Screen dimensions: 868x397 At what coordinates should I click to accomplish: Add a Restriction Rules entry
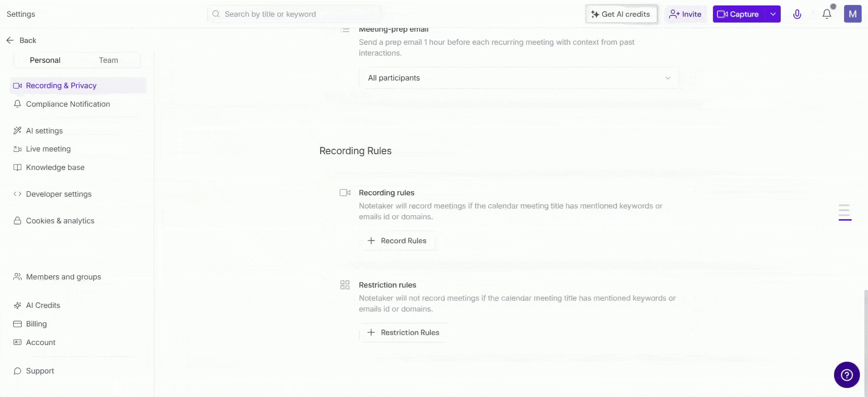coord(403,332)
